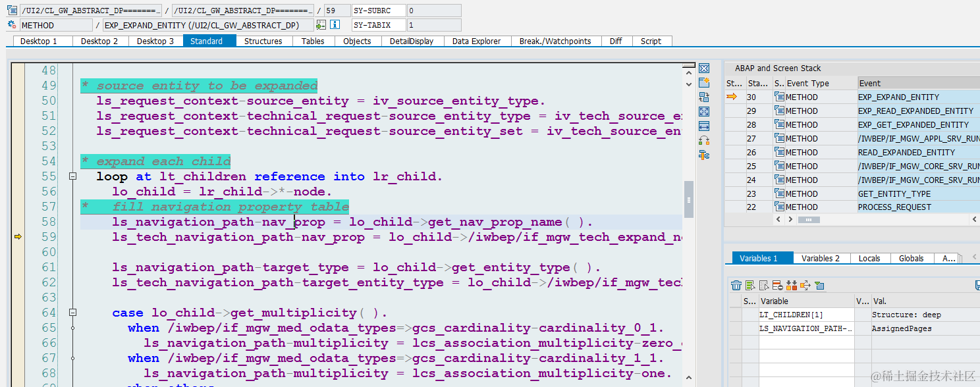Screen dimensions: 980x387
Task: Click the Event column header
Action: (x=918, y=83)
